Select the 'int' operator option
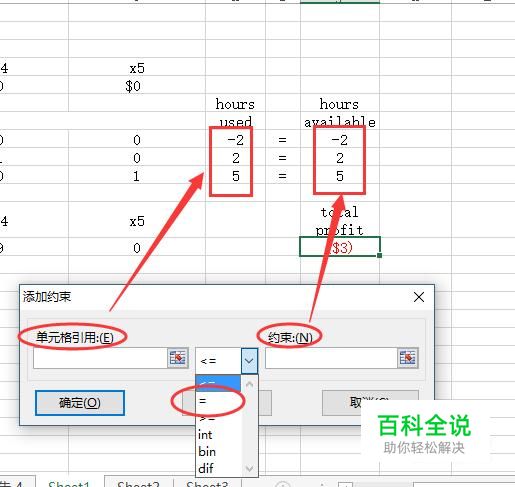 [218, 435]
